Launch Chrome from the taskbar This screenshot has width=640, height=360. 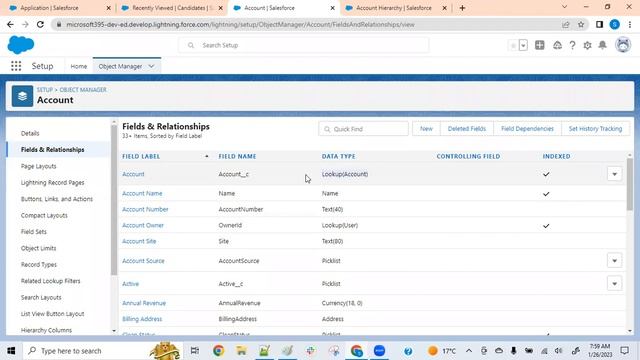click(x=218, y=351)
